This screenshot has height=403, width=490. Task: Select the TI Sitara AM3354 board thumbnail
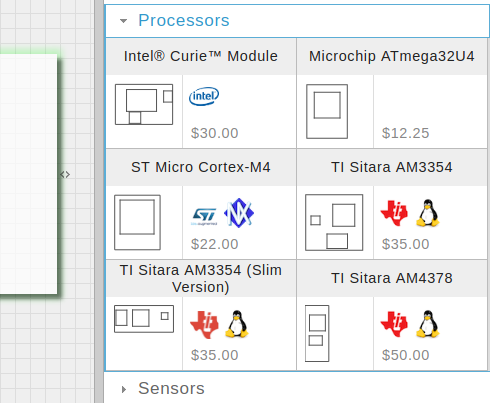tap(334, 222)
